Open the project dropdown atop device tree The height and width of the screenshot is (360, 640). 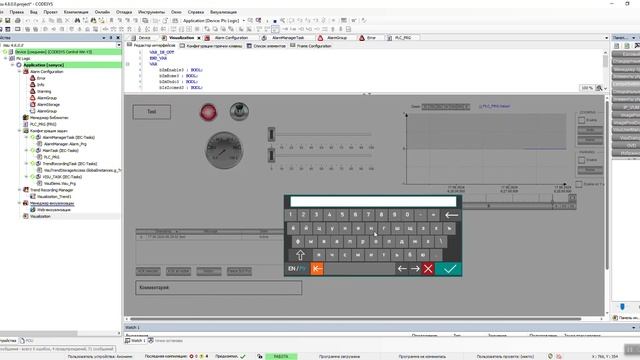click(x=118, y=45)
